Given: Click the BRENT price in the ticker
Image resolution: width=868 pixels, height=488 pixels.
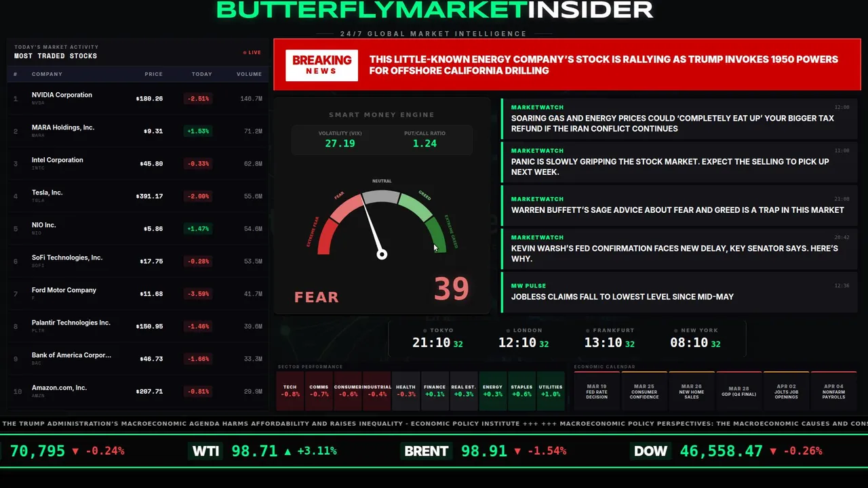Looking at the screenshot, I should [484, 451].
